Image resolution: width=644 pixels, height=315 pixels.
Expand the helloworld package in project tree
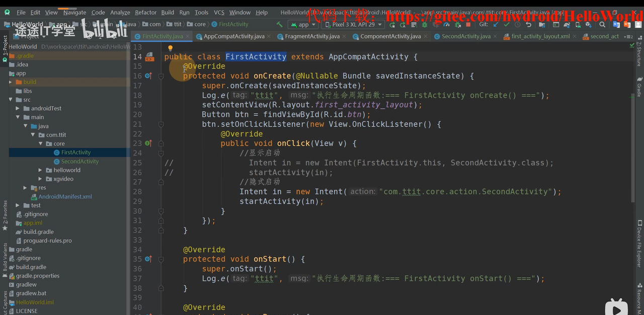(40, 170)
